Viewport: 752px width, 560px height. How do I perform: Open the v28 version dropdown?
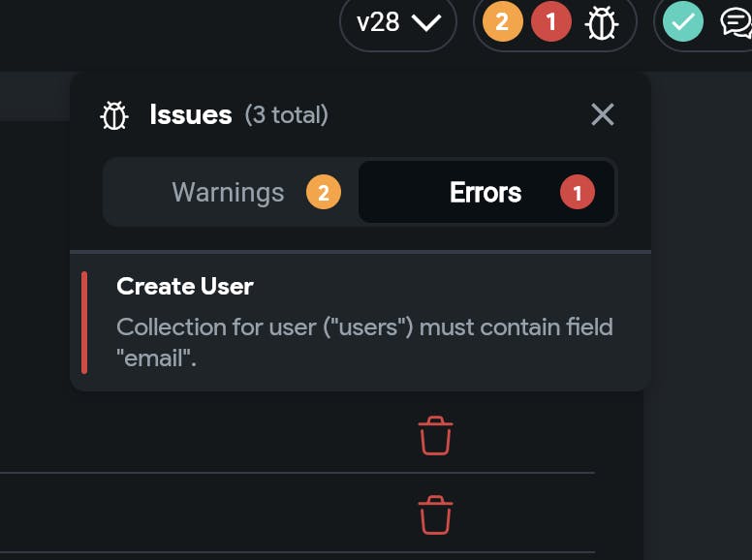pyautogui.click(x=397, y=22)
